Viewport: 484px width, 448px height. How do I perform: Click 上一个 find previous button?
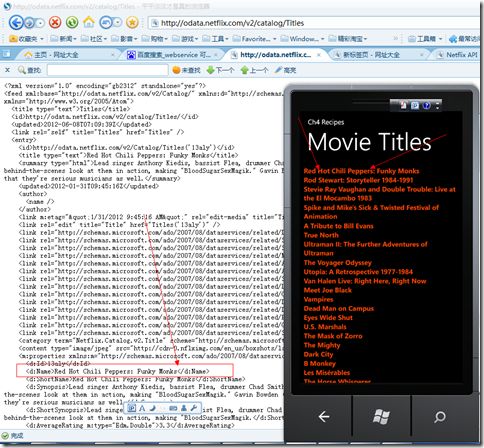coord(254,70)
